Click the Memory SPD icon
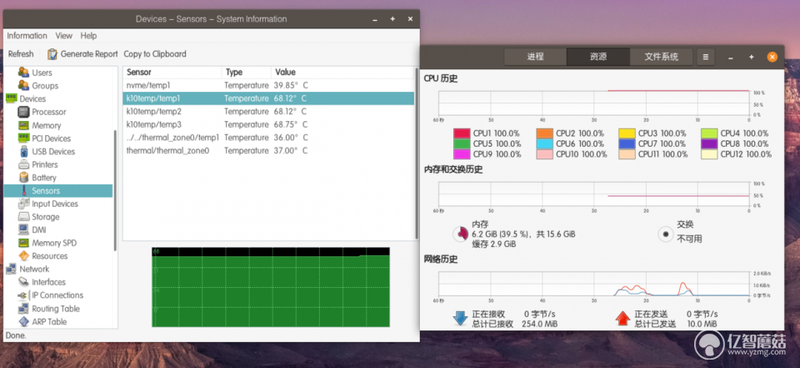This screenshot has height=368, width=800. pos(23,243)
